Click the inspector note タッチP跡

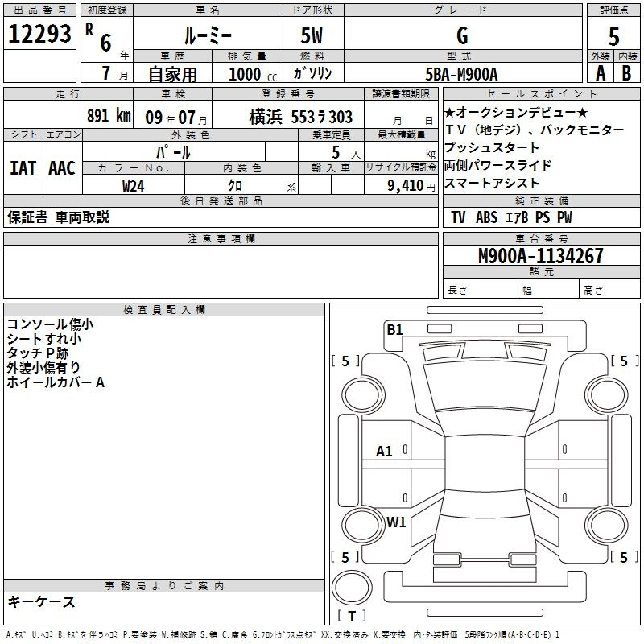click(x=37, y=353)
